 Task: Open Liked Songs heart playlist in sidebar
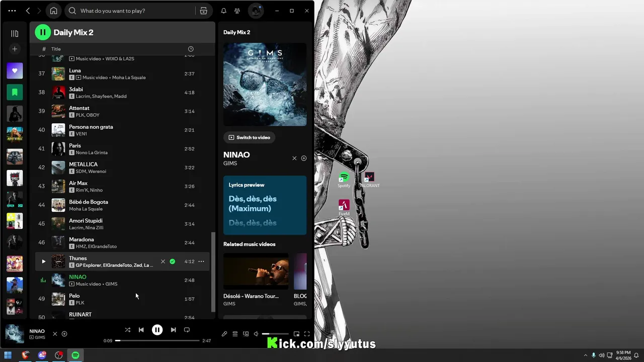click(15, 71)
